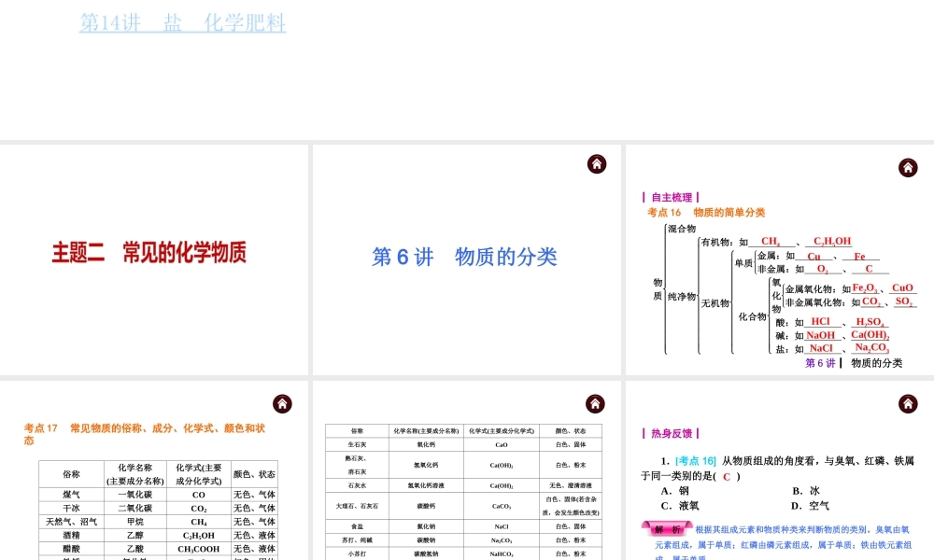Select answer option C. 液氧
This screenshot has height=560, width=934.
tap(680, 506)
